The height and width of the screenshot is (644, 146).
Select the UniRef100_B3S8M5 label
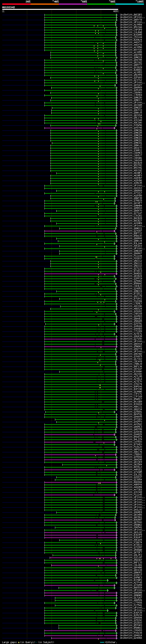(131, 35)
